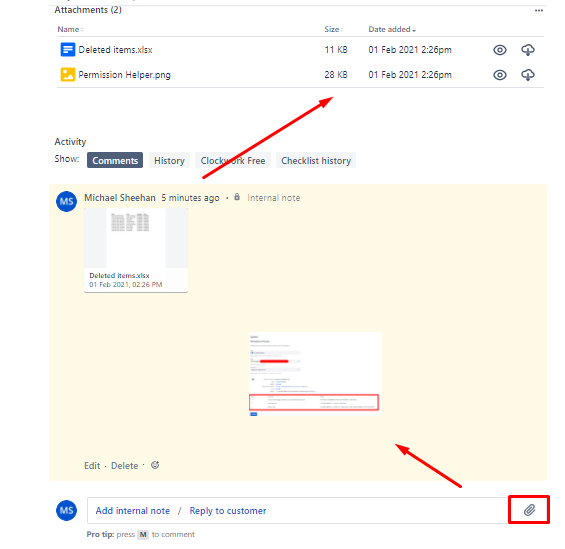Open the Permission Helper screenshot thumbnail in comment
The image size is (565, 549).
coord(315,374)
